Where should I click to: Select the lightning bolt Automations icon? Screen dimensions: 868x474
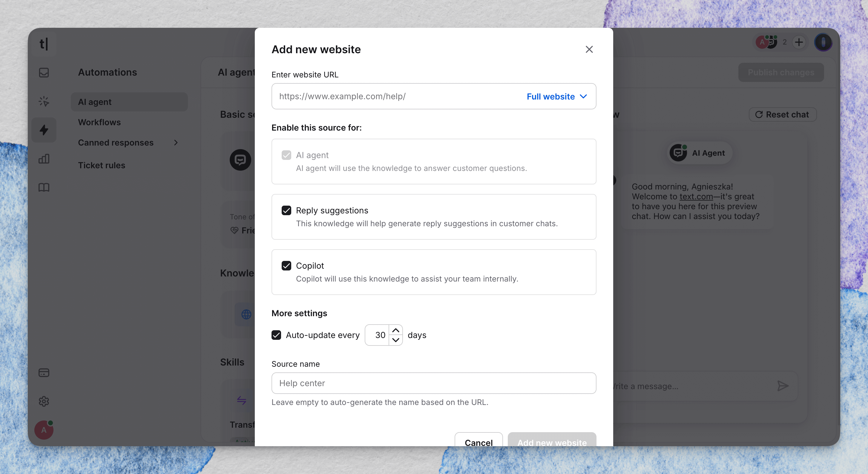pyautogui.click(x=44, y=130)
